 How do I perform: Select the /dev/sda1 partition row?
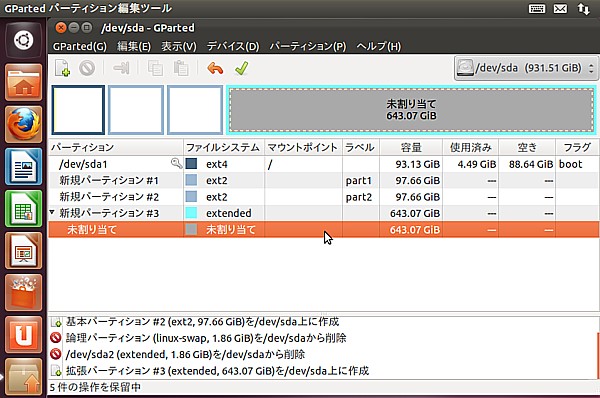pos(324,164)
